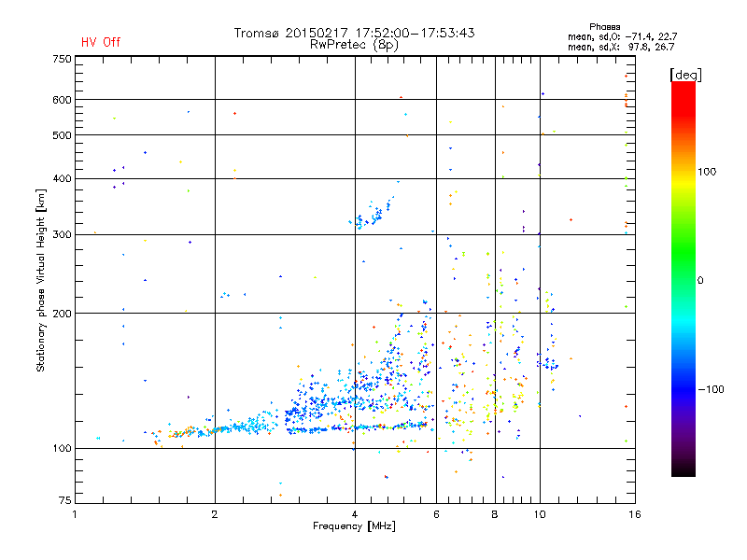Image resolution: width=747 pixels, height=560 pixels.
Task: Click the x-axis tick label '8'
Action: 495,514
